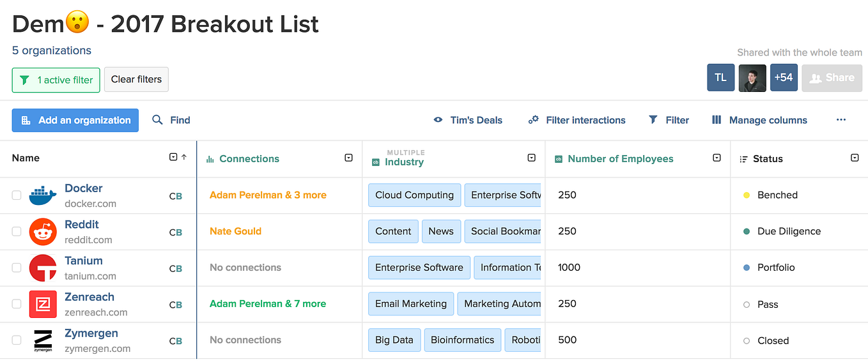Click the Docker whale logo icon
The width and height of the screenshot is (868, 362).
click(x=43, y=195)
